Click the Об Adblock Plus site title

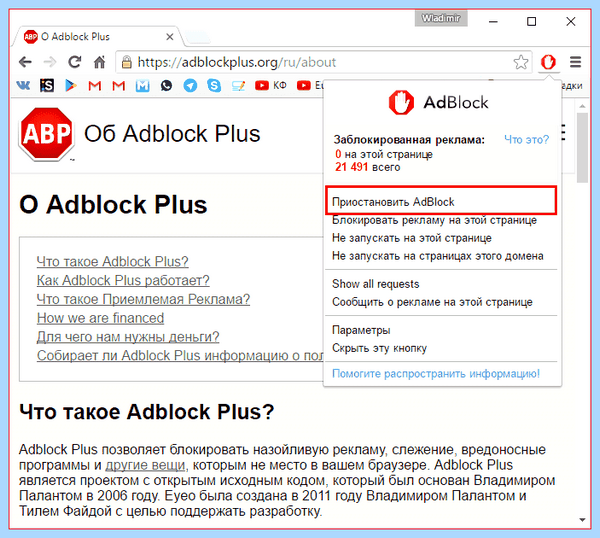tap(172, 134)
